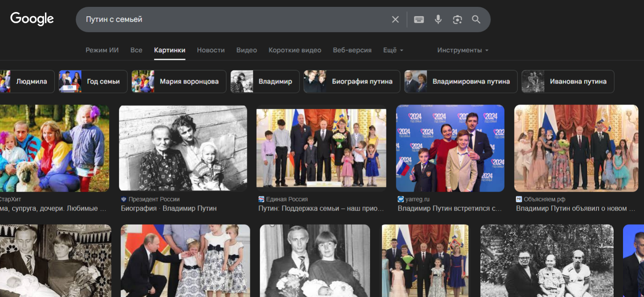Open second-row ceremony photo with flags thumbnail
This screenshot has height=297, width=644.
(x=425, y=261)
